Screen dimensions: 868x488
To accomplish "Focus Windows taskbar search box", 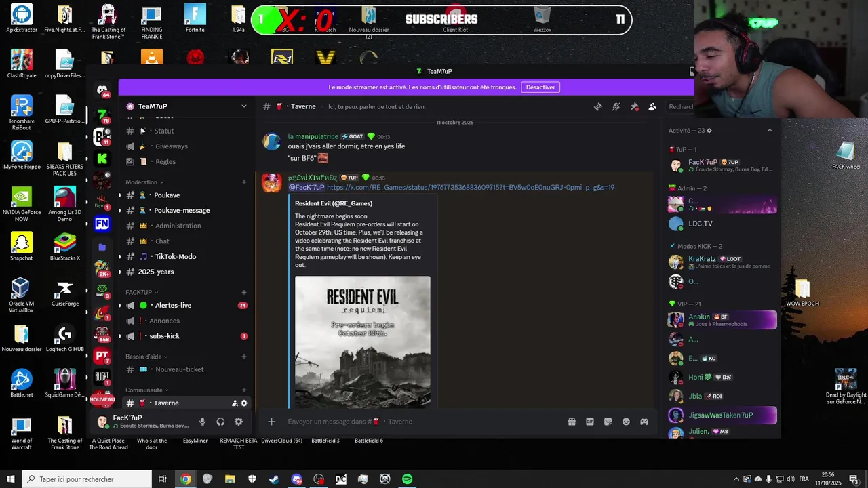I will point(87,479).
